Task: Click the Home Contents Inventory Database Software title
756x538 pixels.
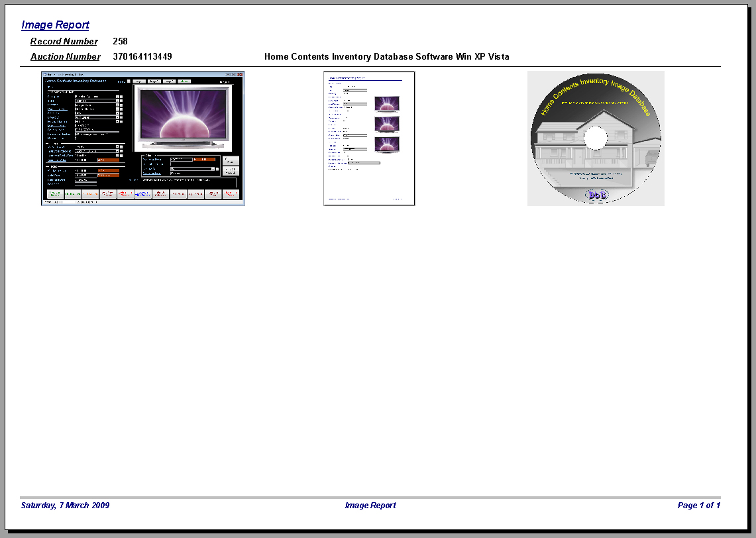Action: 387,56
